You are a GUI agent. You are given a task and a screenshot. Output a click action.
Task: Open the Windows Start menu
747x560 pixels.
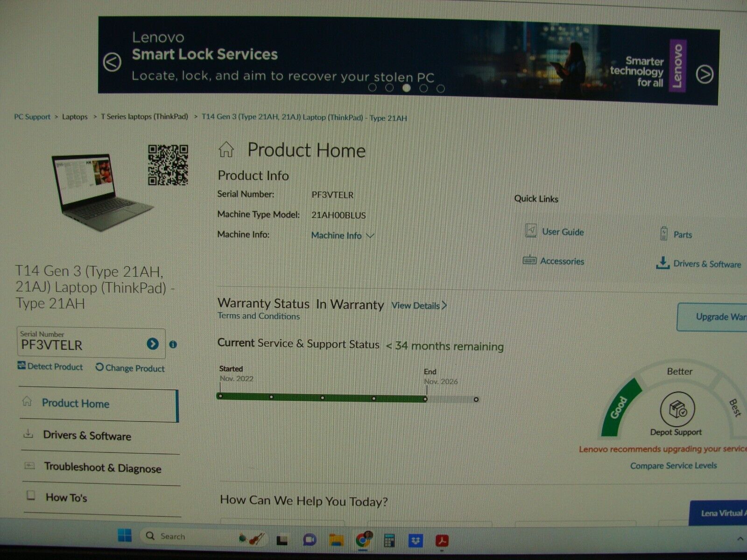[125, 535]
